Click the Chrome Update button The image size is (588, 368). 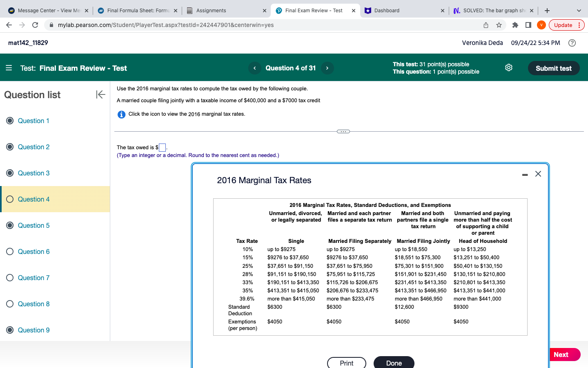click(567, 25)
